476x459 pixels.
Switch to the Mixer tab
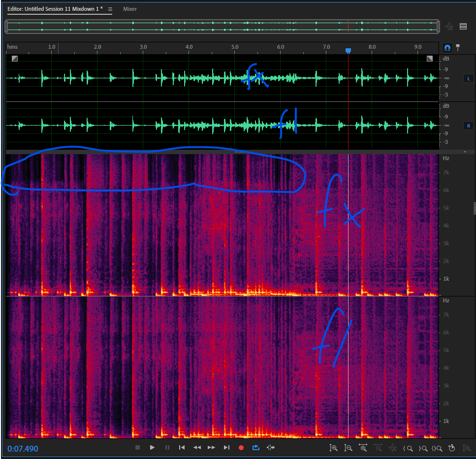pos(130,9)
